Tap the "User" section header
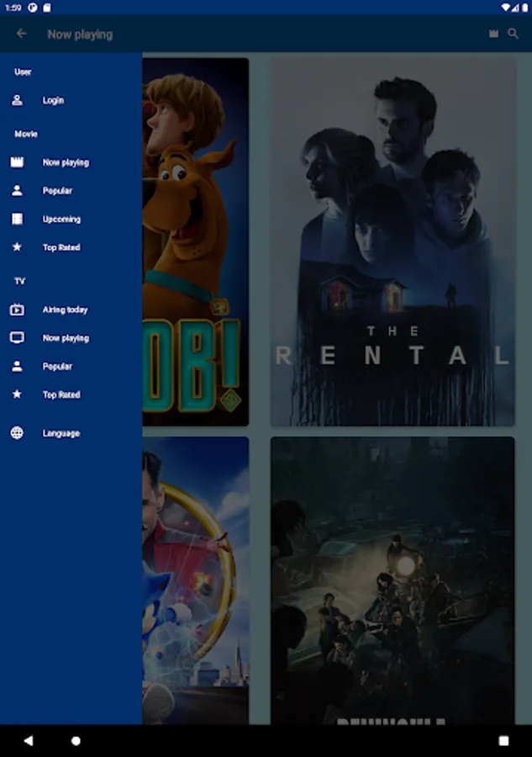Image resolution: width=532 pixels, height=757 pixels. (23, 72)
